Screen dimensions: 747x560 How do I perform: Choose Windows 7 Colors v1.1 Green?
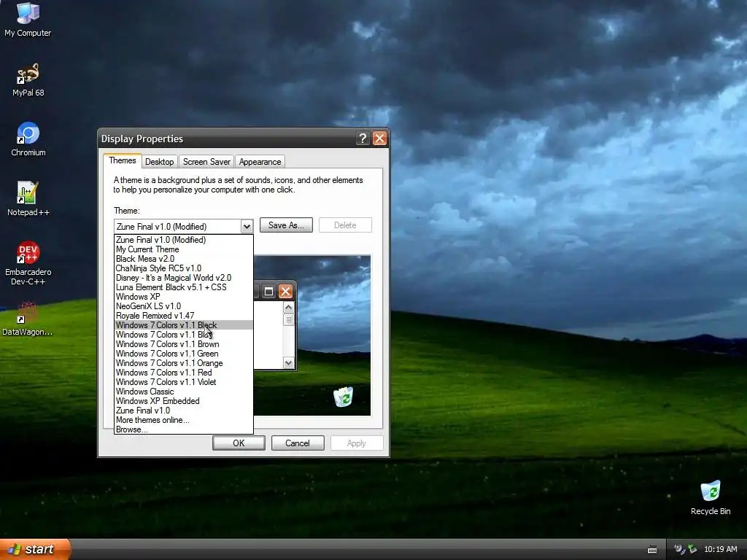pyautogui.click(x=183, y=354)
